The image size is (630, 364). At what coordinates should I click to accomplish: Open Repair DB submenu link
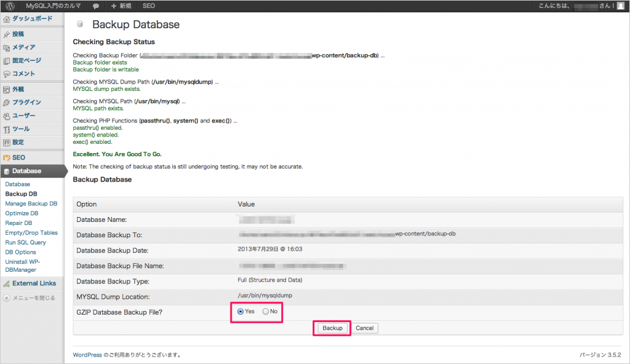[18, 223]
